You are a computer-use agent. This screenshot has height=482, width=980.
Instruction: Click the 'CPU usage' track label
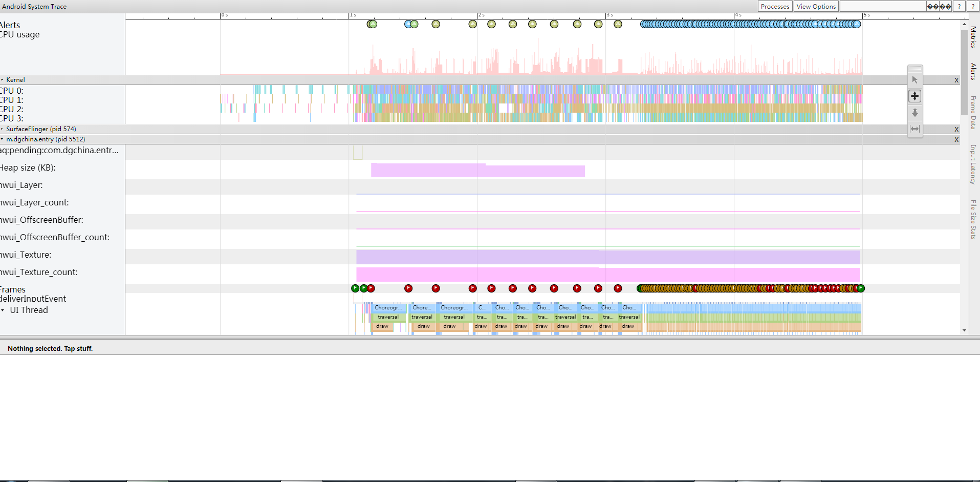click(x=19, y=35)
